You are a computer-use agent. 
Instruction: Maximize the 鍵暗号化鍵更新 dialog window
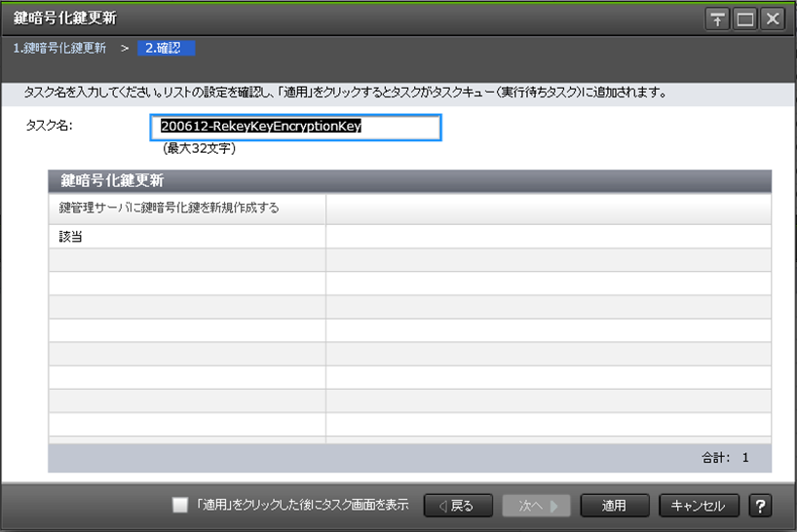click(x=745, y=19)
